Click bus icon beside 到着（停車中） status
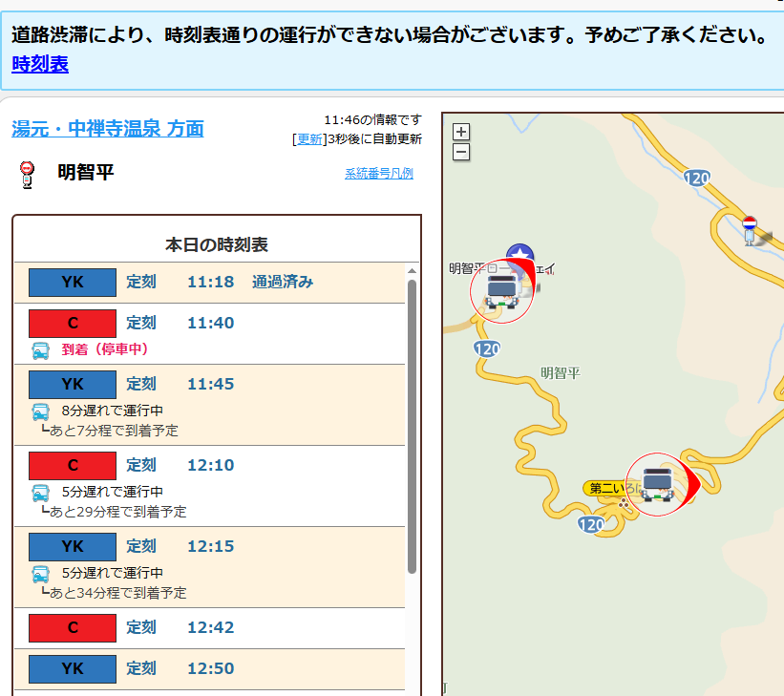Screen dimensions: 784x696 [41, 350]
